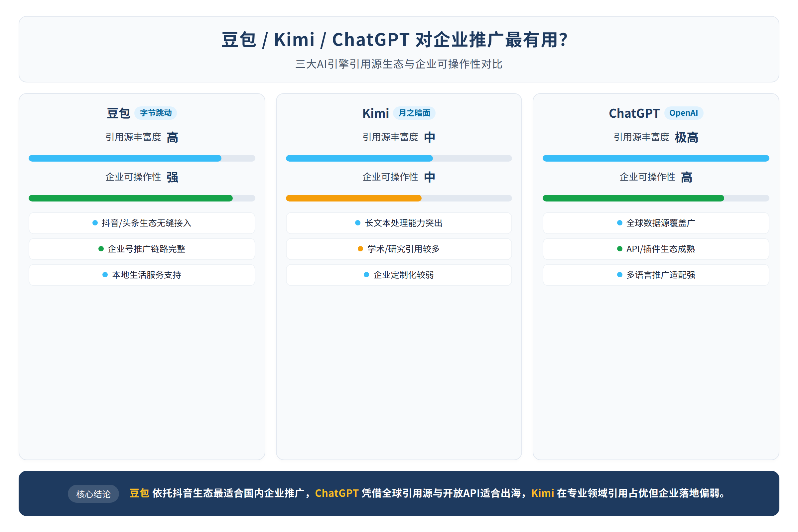Click the 豆包 card heading
This screenshot has height=532, width=798.
(x=118, y=113)
